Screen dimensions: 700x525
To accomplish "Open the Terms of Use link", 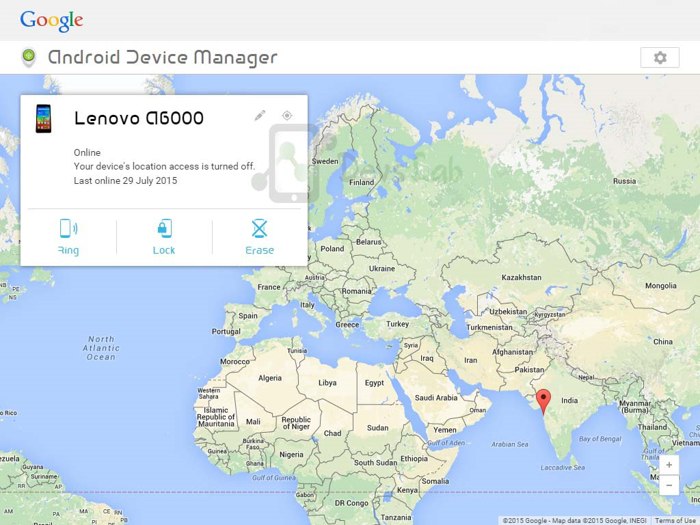I will pos(675,521).
